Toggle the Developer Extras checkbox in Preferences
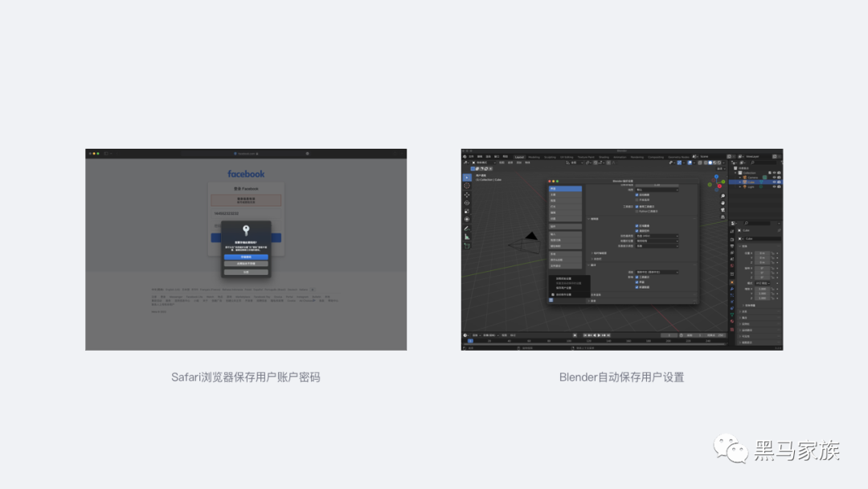 pos(637,200)
